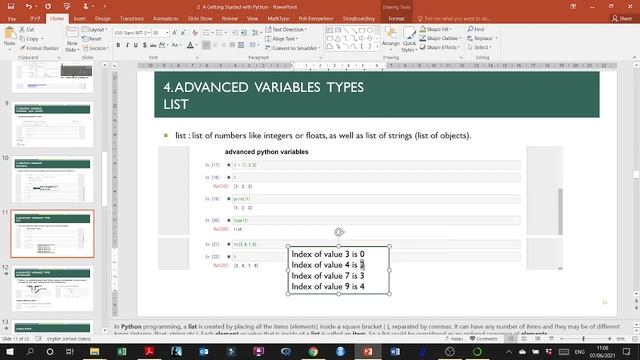Viewport: 640px width, 360px height.
Task: Open the line spacing dropdown
Action: (257, 33)
